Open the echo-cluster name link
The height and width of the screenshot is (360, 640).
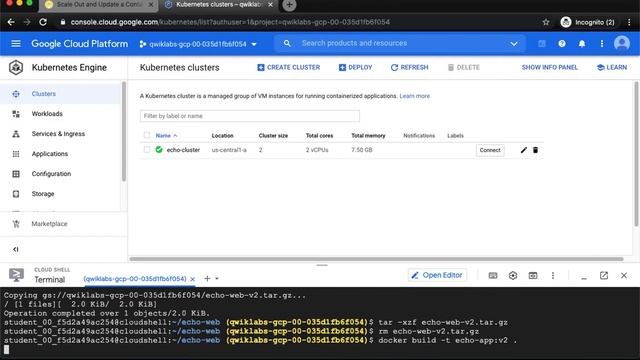coord(183,150)
